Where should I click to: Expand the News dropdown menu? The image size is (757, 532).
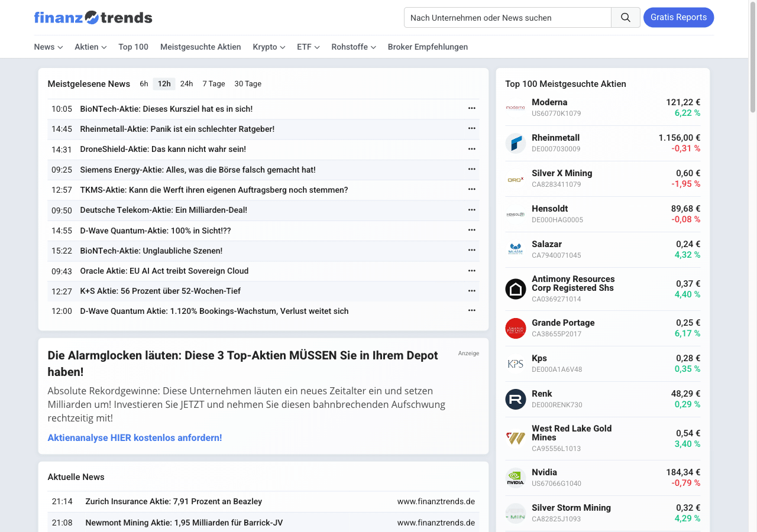click(x=48, y=47)
